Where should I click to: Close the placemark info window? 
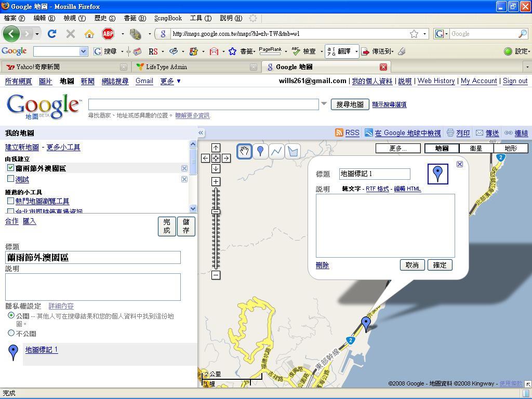[460, 164]
